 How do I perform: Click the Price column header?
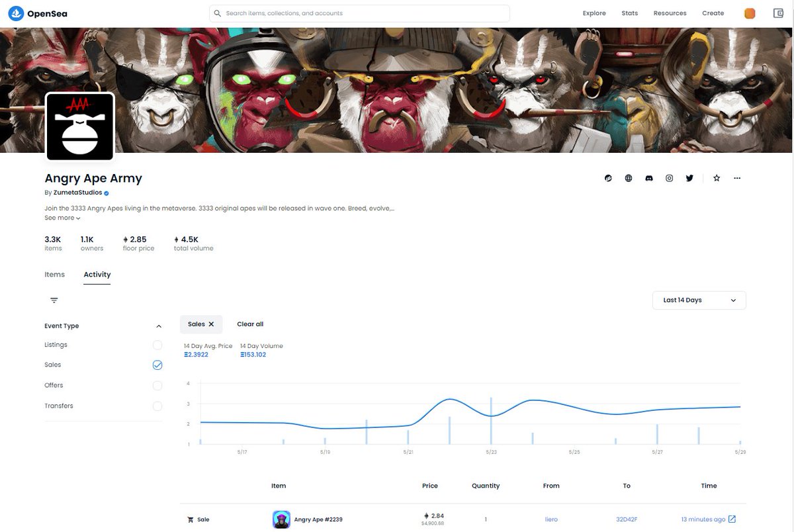tap(430, 486)
